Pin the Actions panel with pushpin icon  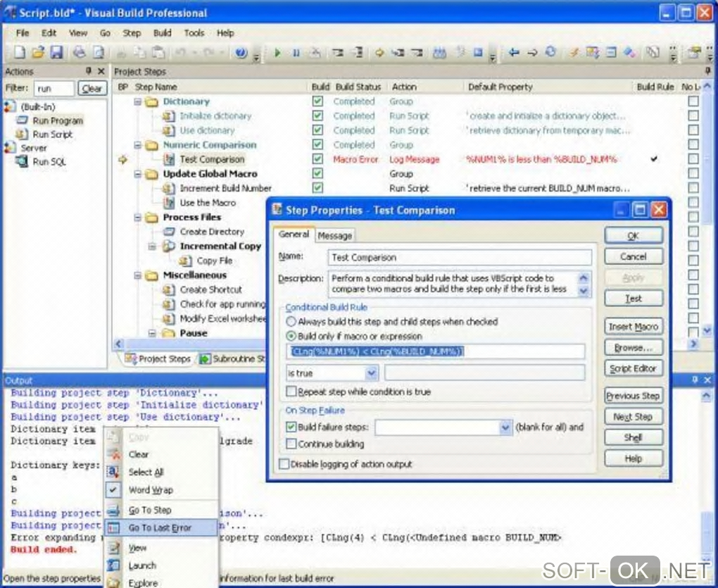89,71
